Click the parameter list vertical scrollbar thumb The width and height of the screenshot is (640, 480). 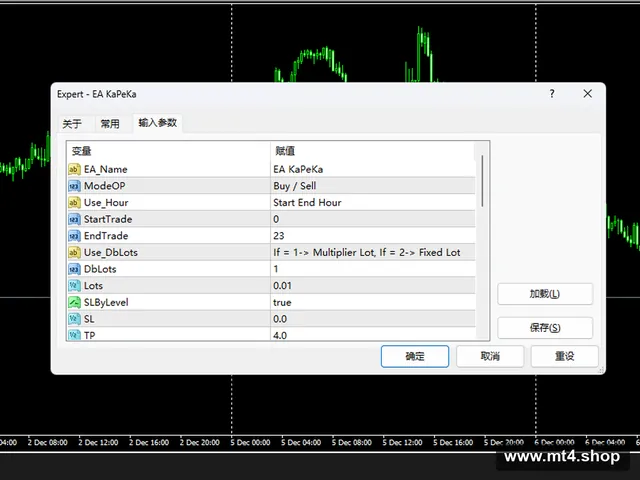pos(482,181)
